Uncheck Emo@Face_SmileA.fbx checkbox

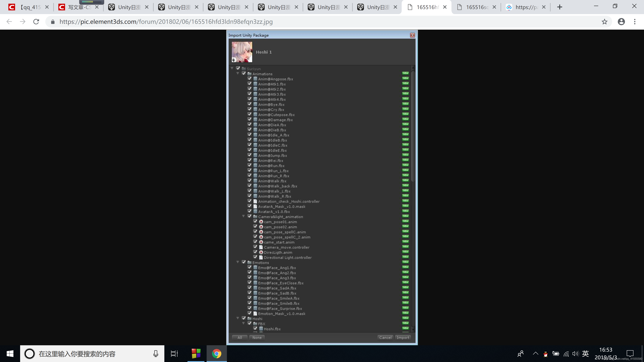[x=250, y=298]
